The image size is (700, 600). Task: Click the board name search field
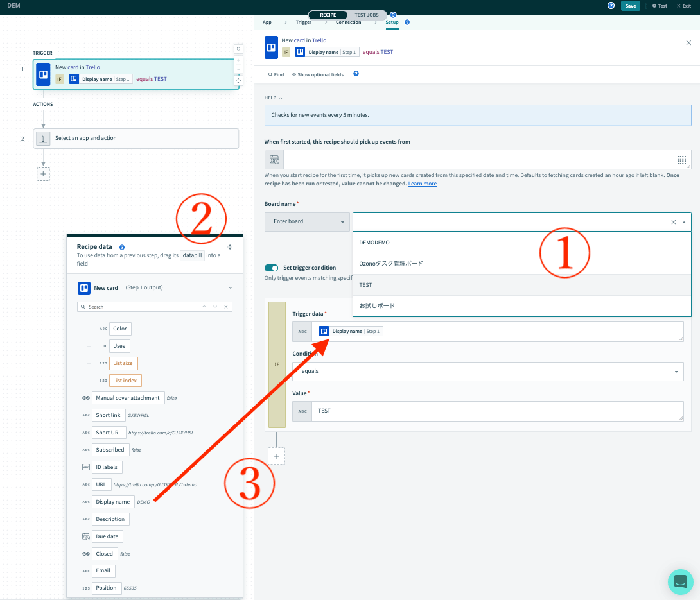tap(511, 222)
